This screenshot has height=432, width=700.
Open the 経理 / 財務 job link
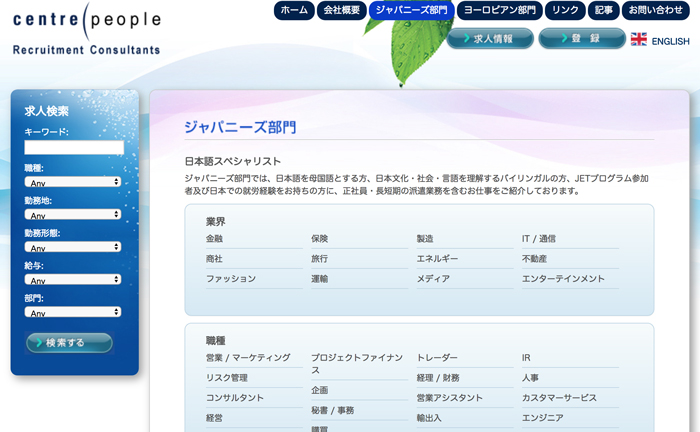[x=438, y=378]
